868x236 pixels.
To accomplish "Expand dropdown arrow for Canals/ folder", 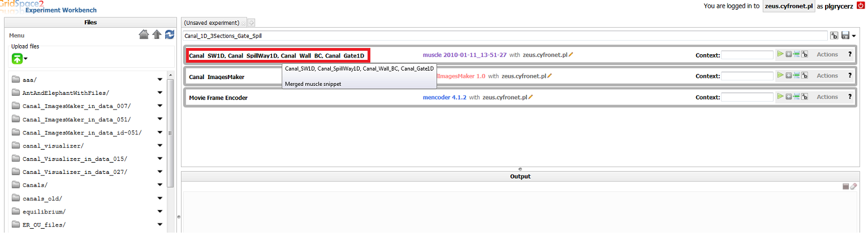I will click(160, 185).
